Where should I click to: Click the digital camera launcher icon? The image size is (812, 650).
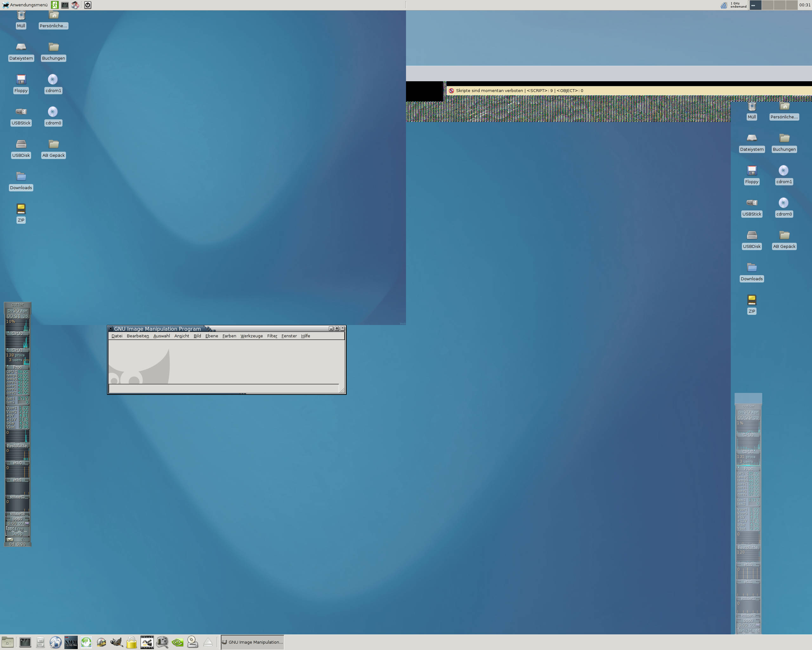162,642
